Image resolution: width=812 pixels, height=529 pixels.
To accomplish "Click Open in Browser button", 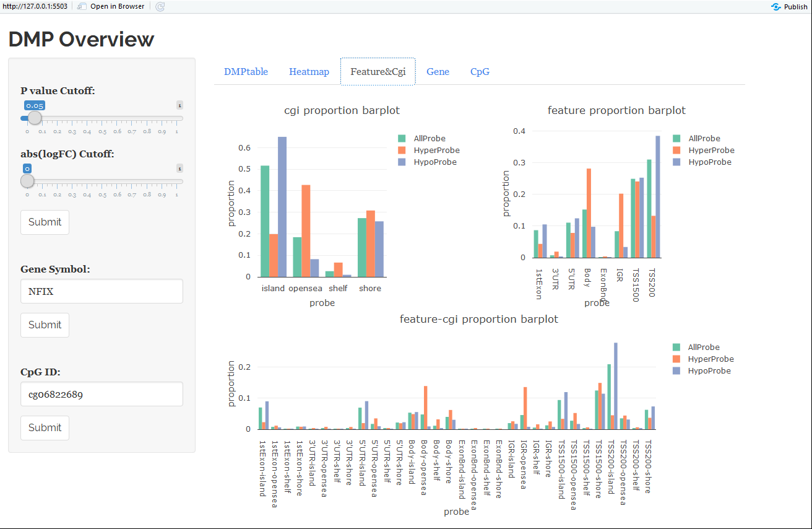I will pyautogui.click(x=111, y=6).
